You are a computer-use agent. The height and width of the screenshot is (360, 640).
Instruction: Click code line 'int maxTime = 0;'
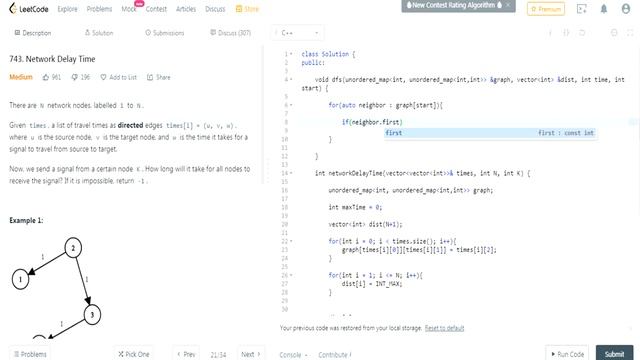[x=355, y=207]
